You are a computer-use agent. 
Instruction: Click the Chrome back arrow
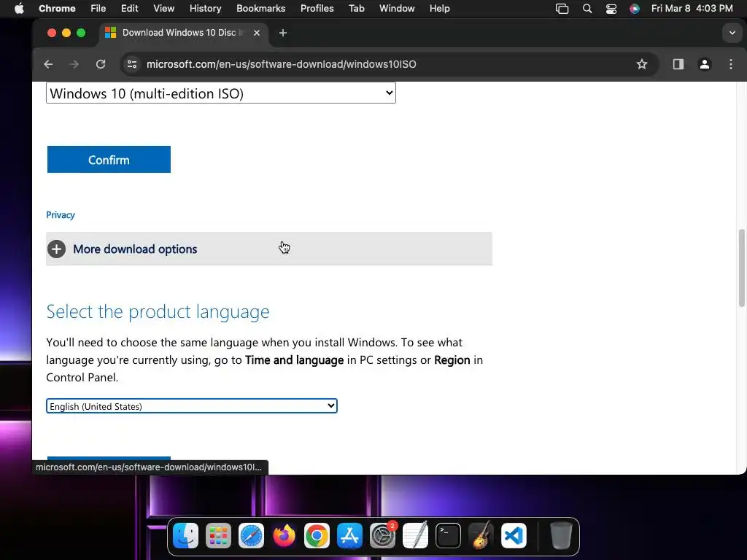click(48, 64)
